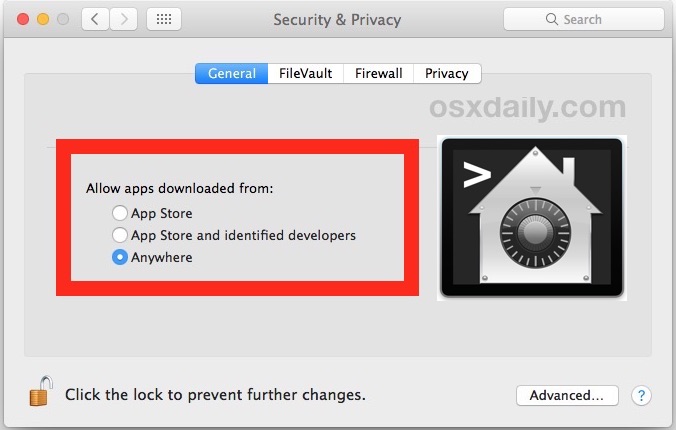Switch to the Firewall tab
This screenshot has width=676, height=430.
tap(379, 73)
